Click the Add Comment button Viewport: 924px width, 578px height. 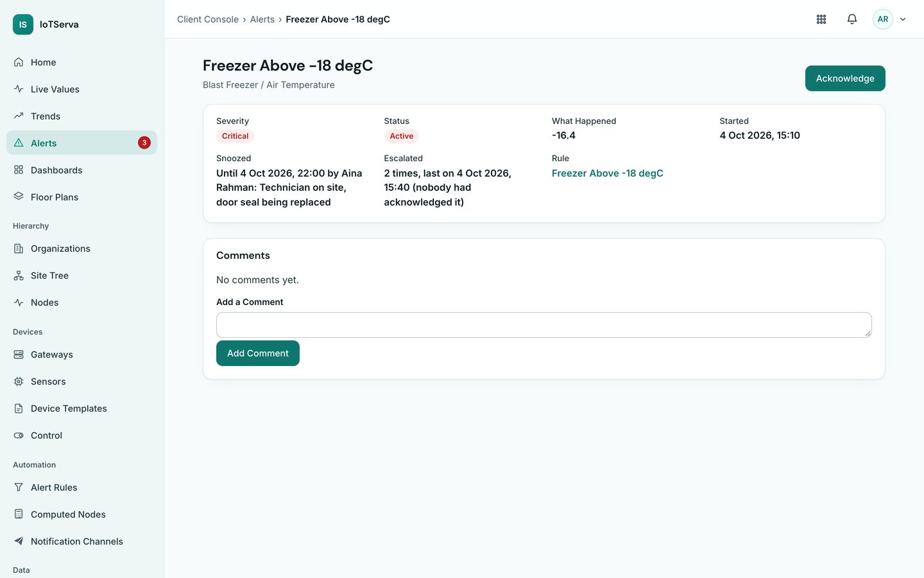(x=258, y=353)
